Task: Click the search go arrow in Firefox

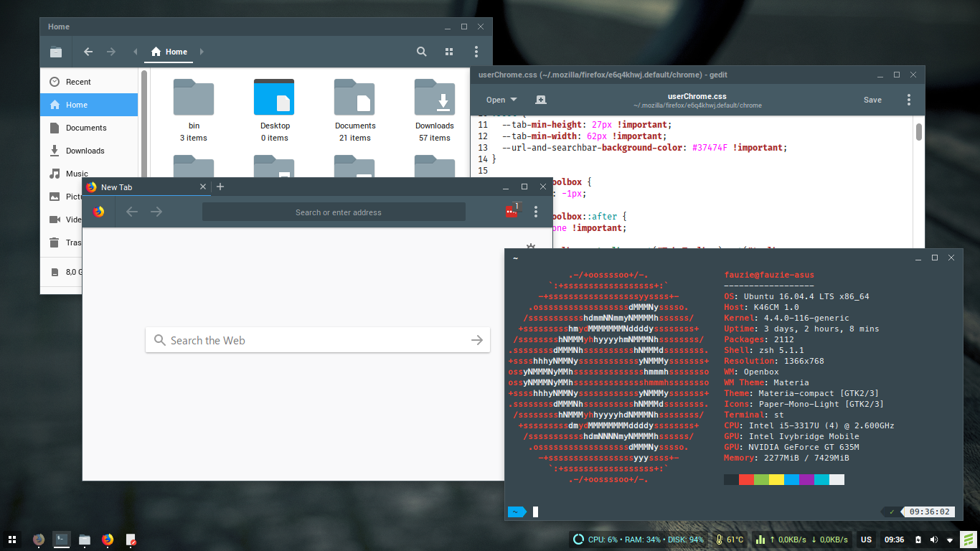Action: pos(477,340)
